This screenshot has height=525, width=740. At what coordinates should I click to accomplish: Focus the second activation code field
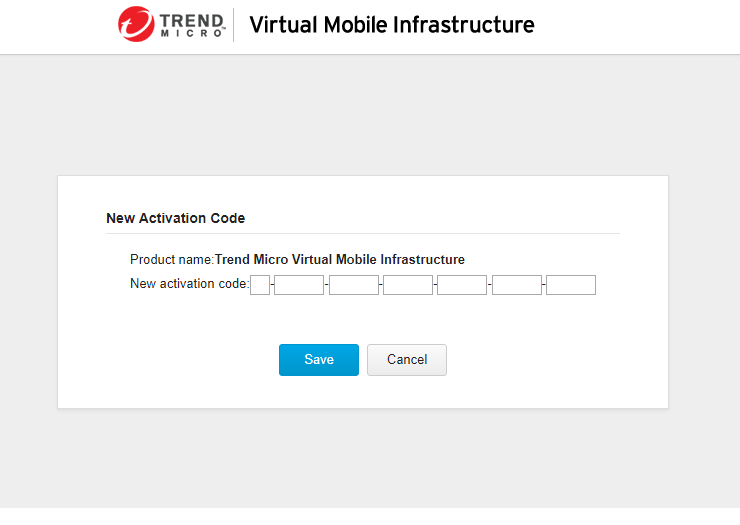(299, 285)
